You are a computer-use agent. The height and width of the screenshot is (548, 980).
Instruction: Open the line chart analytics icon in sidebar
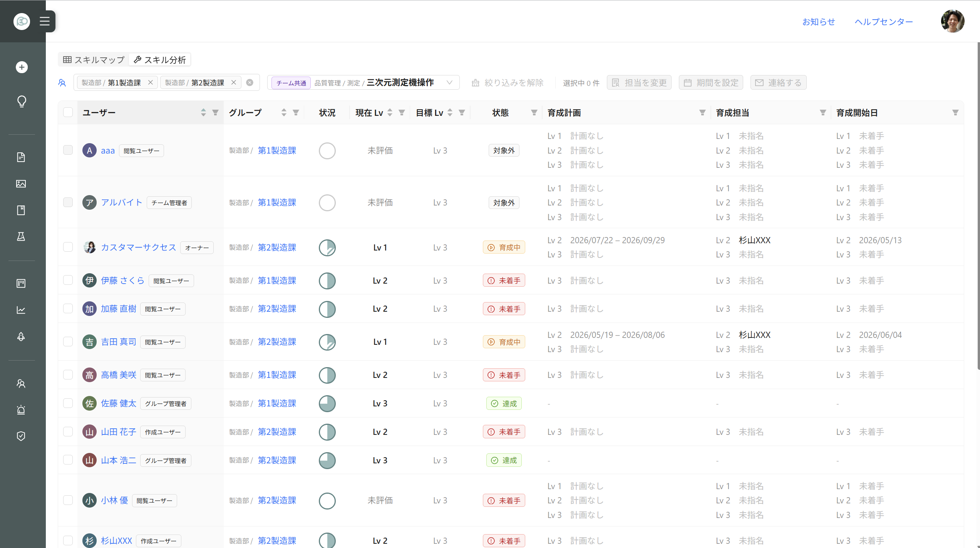pyautogui.click(x=21, y=310)
